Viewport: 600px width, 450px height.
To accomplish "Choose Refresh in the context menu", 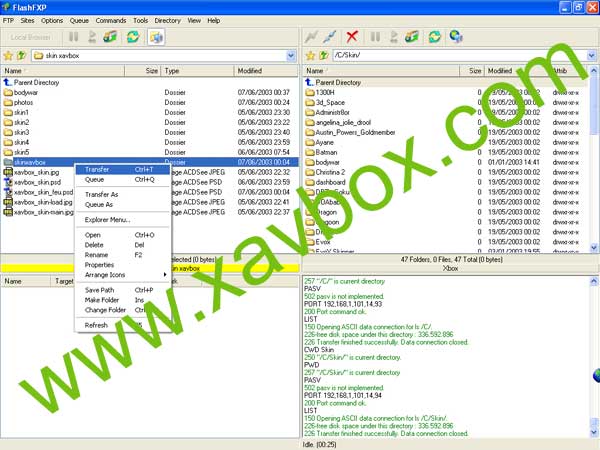I will point(122,325).
